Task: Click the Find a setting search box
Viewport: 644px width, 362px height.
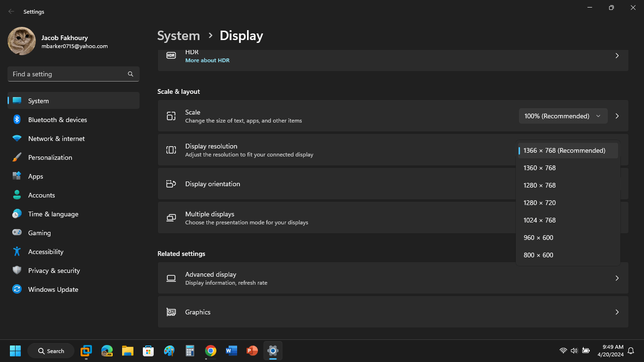Action: click(x=68, y=74)
